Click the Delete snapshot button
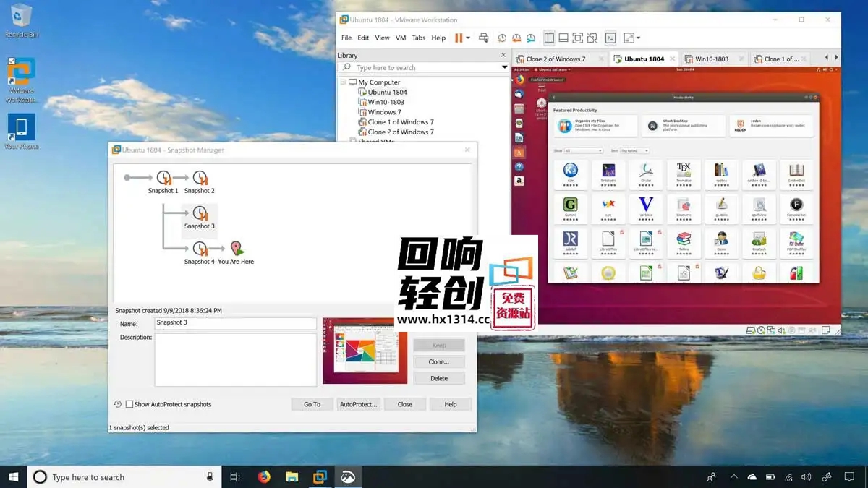Image resolution: width=868 pixels, height=488 pixels. 439,378
